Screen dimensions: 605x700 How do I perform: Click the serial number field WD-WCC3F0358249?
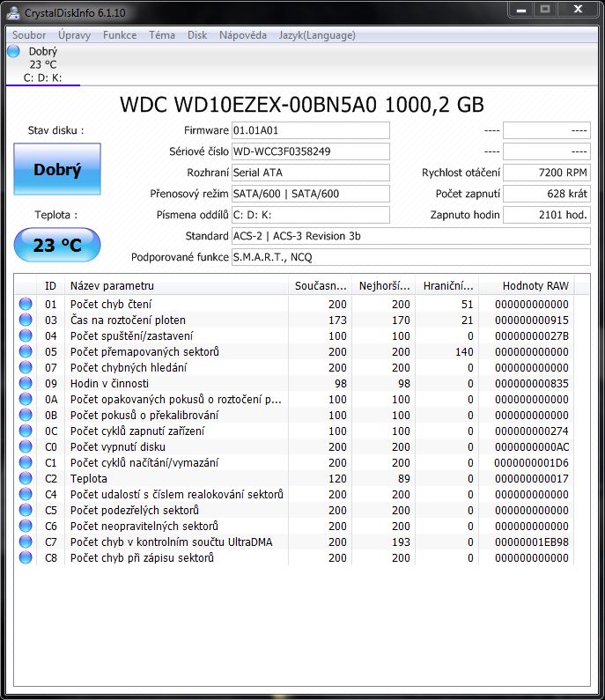click(x=311, y=151)
